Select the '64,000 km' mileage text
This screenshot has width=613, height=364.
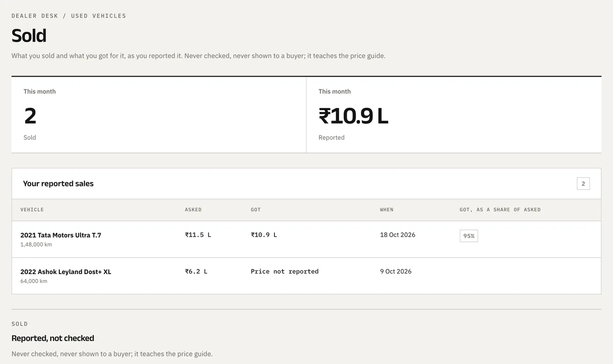tap(34, 281)
